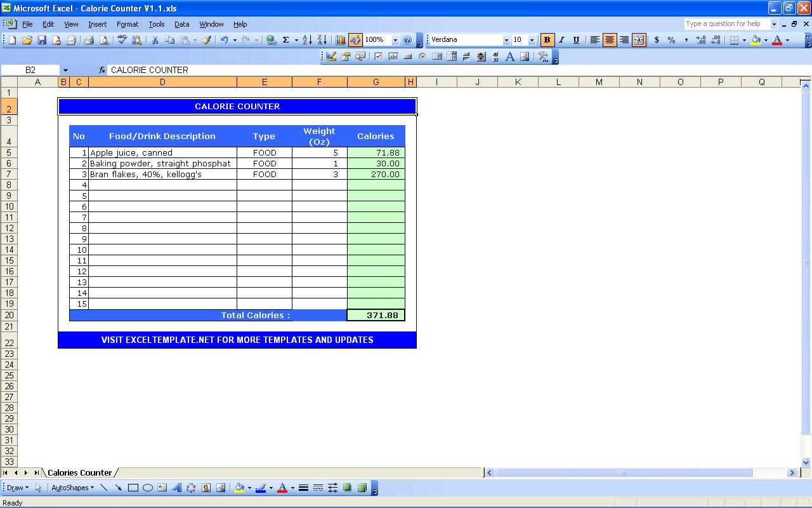Select the Oval drawing tool

(x=148, y=488)
